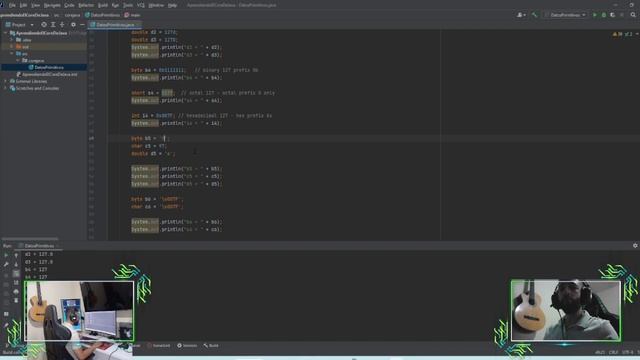Viewport: 640px width, 360px height.
Task: Print the console output with the printer icon
Action: pos(16,291)
